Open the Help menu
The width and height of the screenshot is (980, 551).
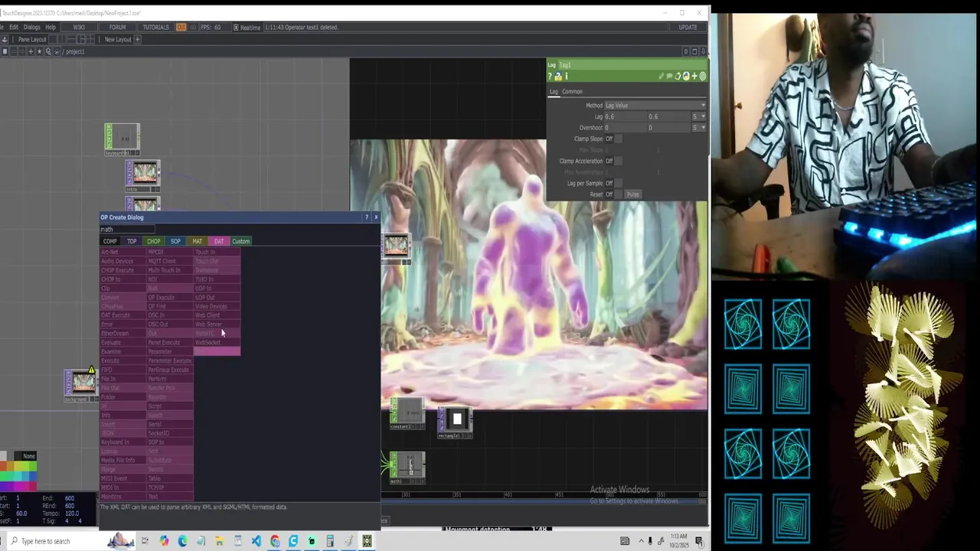click(51, 27)
